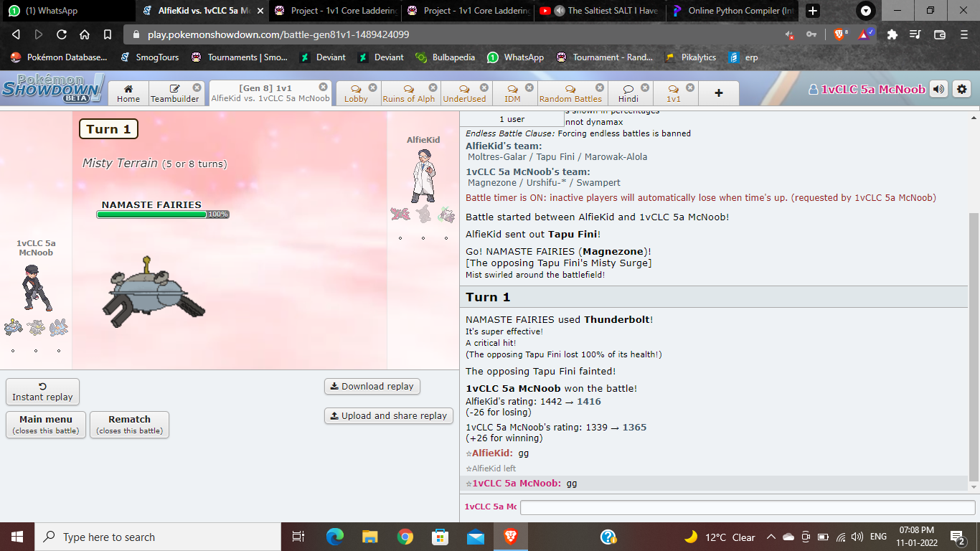Open the browser main menu

(x=963, y=34)
